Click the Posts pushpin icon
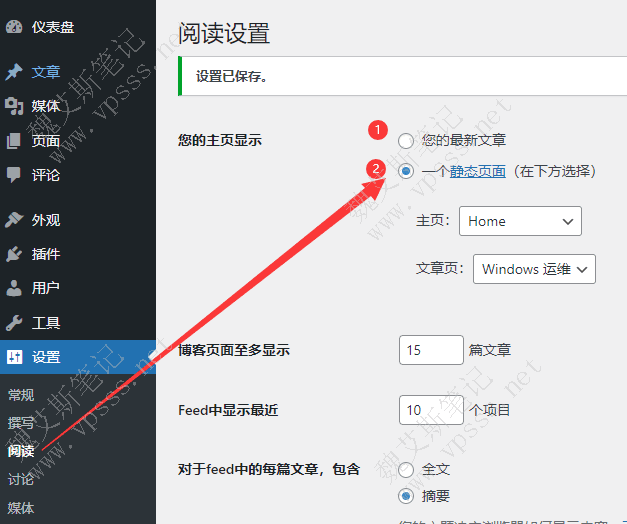 tap(14, 72)
